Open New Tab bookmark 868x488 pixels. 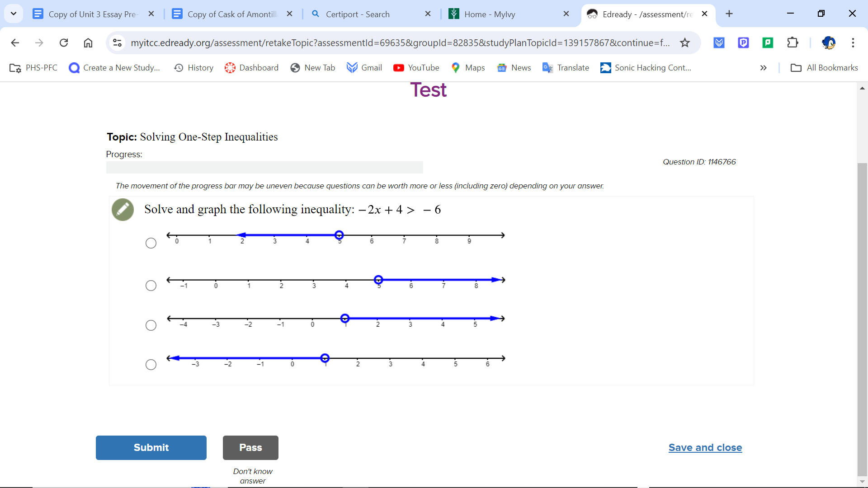point(313,68)
